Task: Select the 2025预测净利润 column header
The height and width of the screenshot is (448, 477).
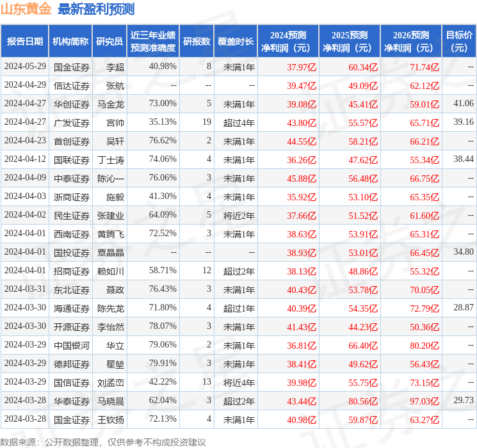Action: pos(349,42)
